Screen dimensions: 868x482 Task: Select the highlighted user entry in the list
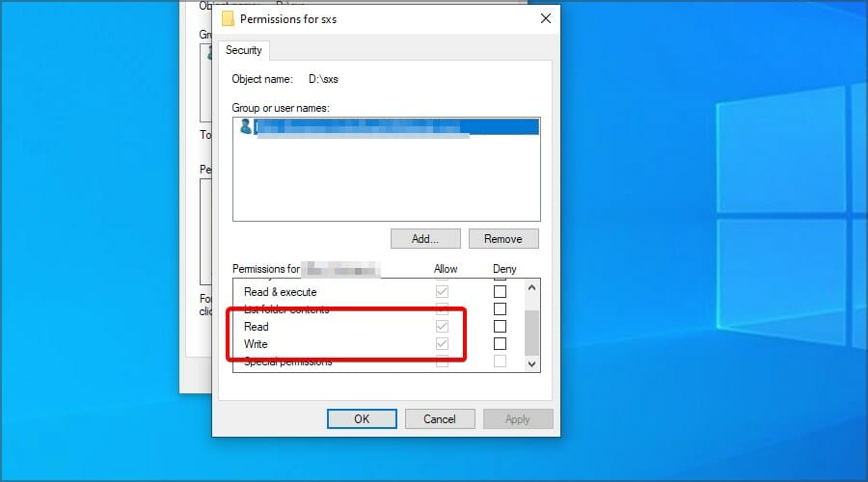pos(387,126)
